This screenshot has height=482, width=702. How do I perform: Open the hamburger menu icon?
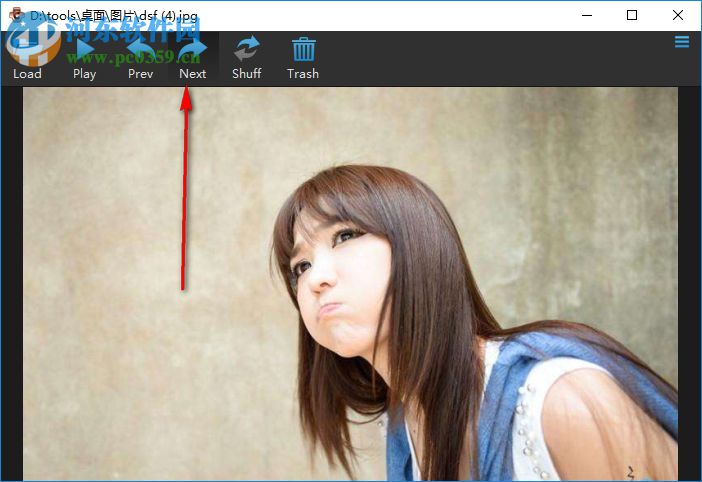coord(682,42)
